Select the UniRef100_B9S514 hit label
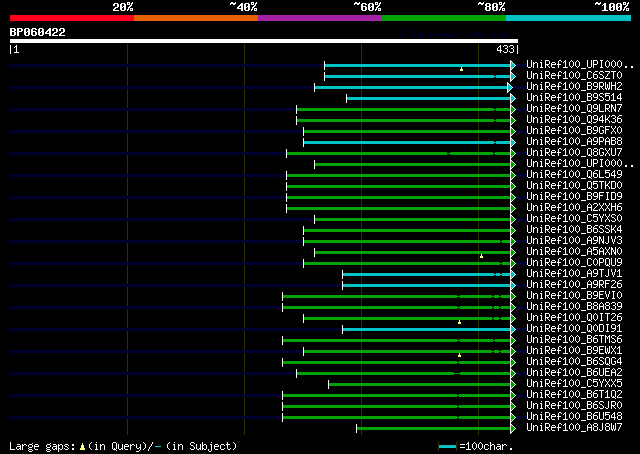This screenshot has width=640, height=454. [574, 98]
